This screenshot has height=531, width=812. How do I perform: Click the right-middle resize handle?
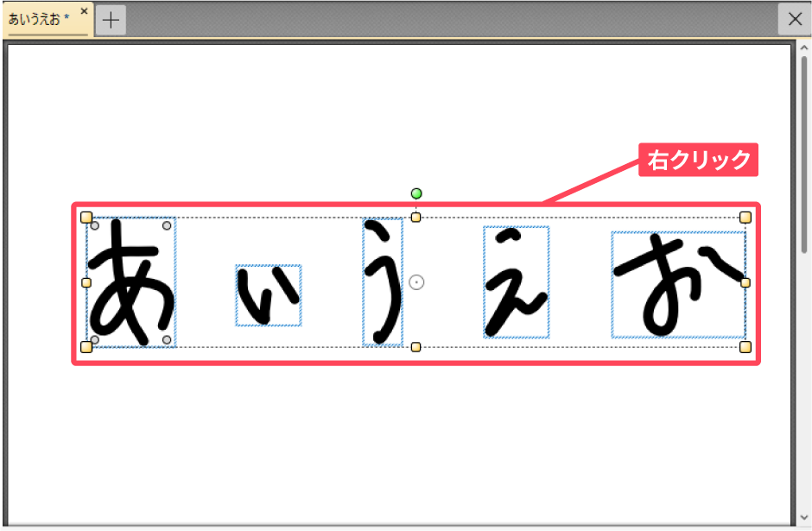pyautogui.click(x=745, y=282)
